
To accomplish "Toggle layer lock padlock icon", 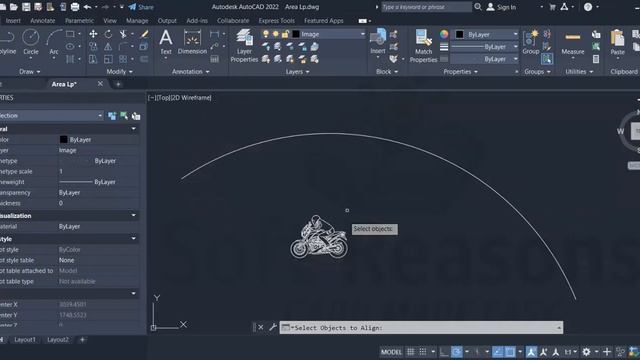I will 285,34.
